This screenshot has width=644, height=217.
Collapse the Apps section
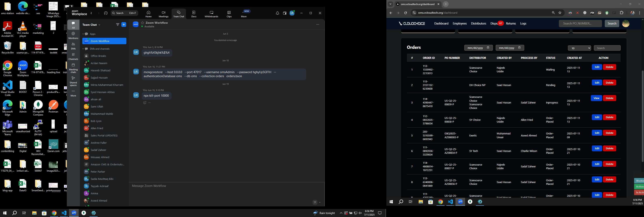pyautogui.click(x=83, y=34)
